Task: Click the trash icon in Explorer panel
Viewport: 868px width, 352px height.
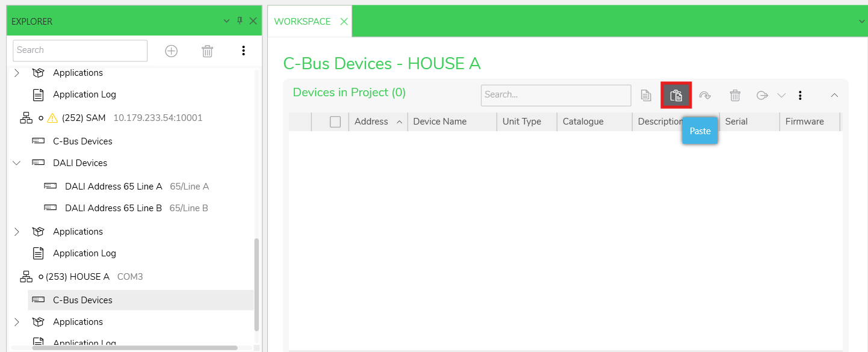Action: pyautogui.click(x=208, y=51)
